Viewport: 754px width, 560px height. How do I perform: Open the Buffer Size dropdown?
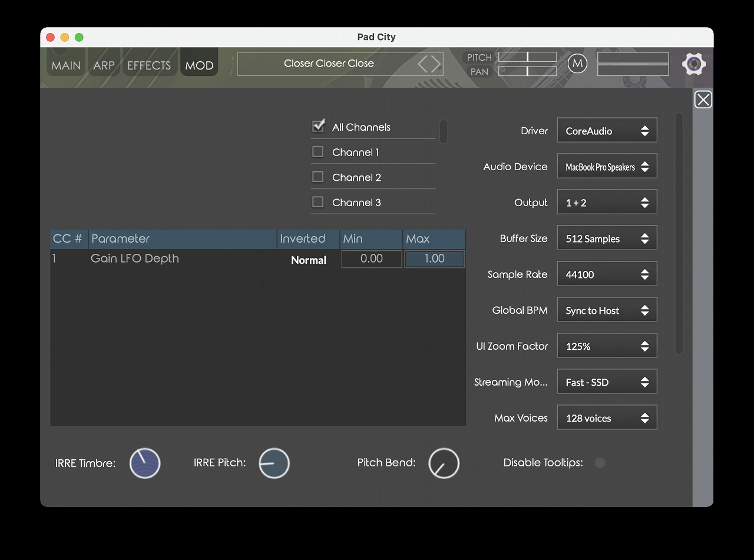click(x=607, y=238)
